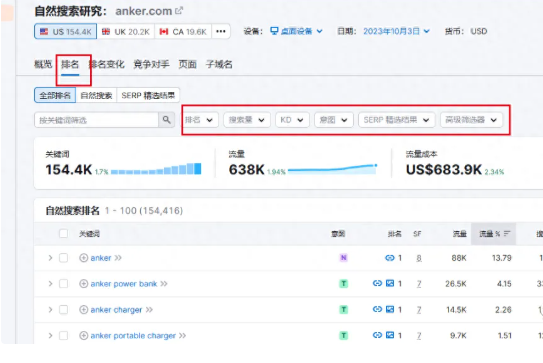Select the SERP 精选结果 filter toggle
543x363 pixels.
pos(148,95)
